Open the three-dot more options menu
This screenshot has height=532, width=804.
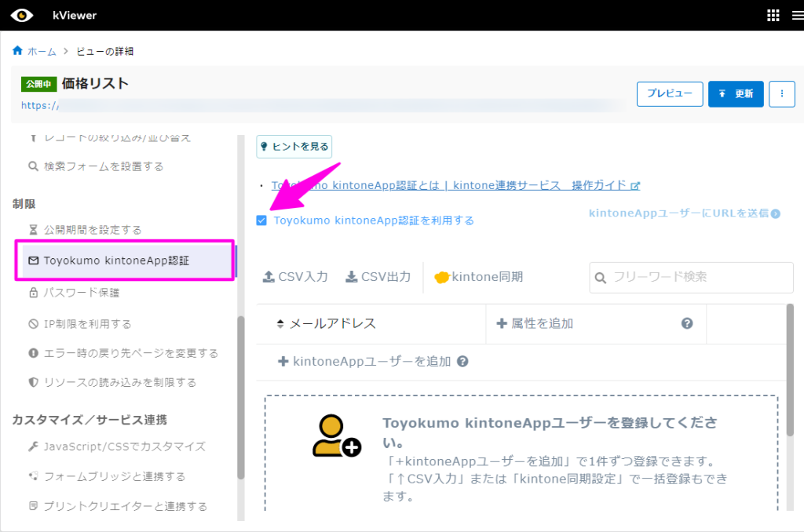tap(782, 94)
